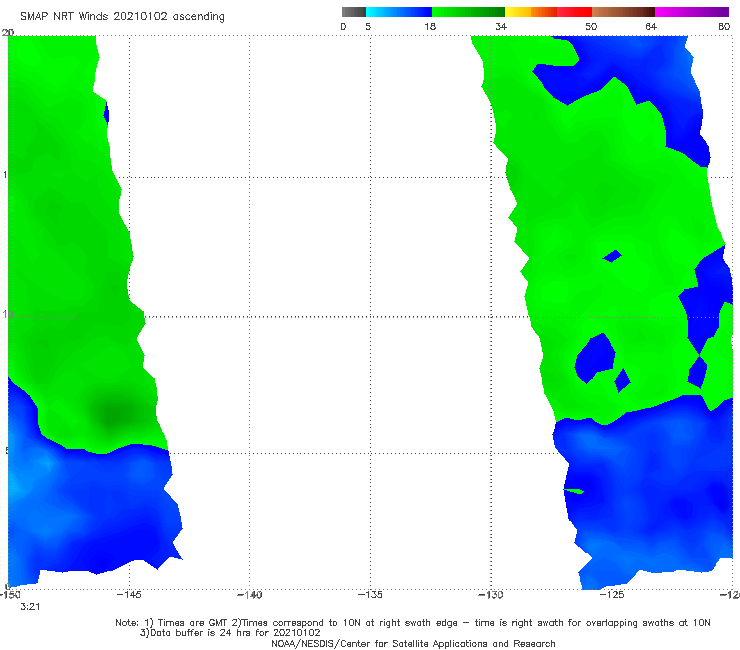Click the gray segment of the color scale
This screenshot has width=740, height=650.
[x=354, y=12]
